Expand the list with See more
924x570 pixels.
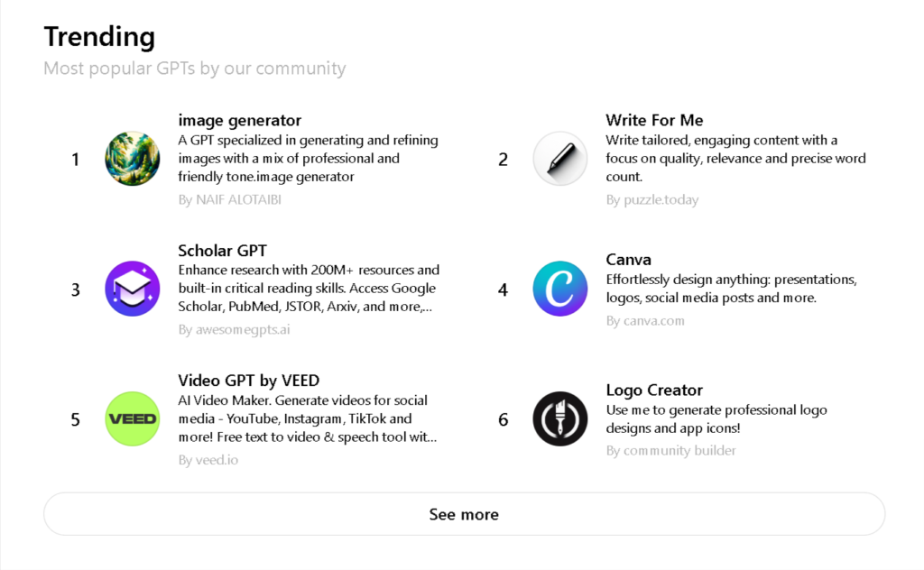tap(465, 514)
